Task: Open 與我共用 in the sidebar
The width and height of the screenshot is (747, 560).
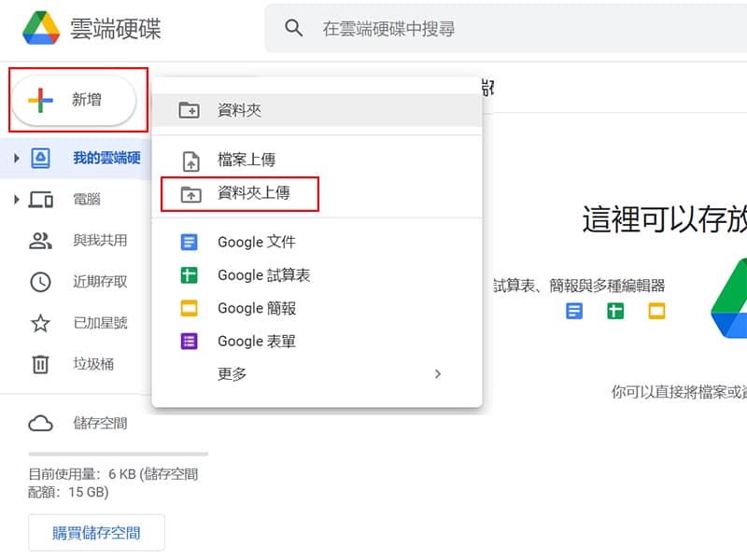Action: click(x=76, y=241)
